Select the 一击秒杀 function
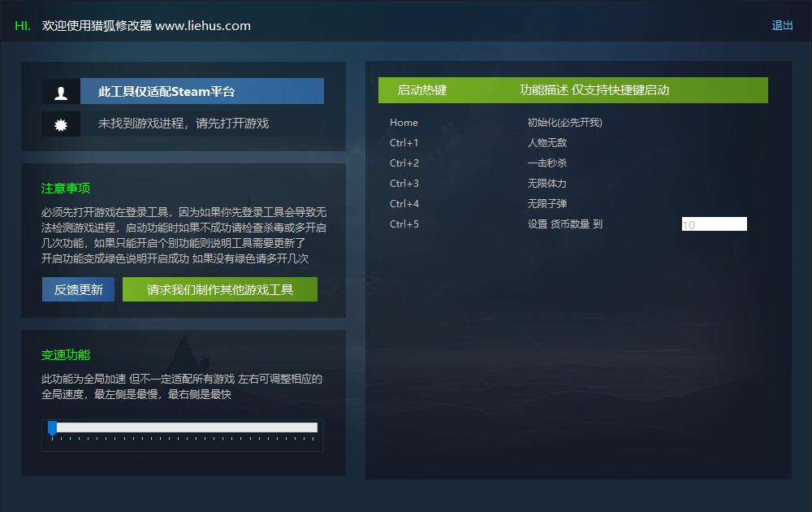812x512 pixels. [x=547, y=163]
